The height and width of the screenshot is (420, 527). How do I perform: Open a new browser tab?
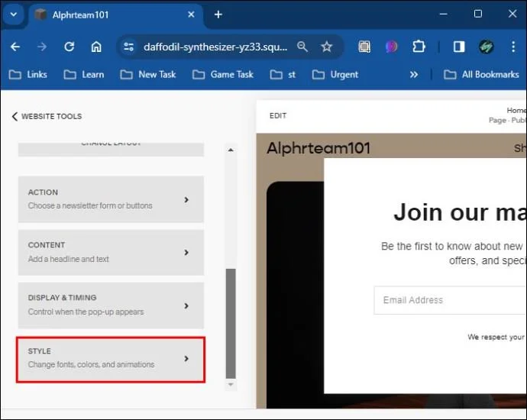tap(218, 15)
